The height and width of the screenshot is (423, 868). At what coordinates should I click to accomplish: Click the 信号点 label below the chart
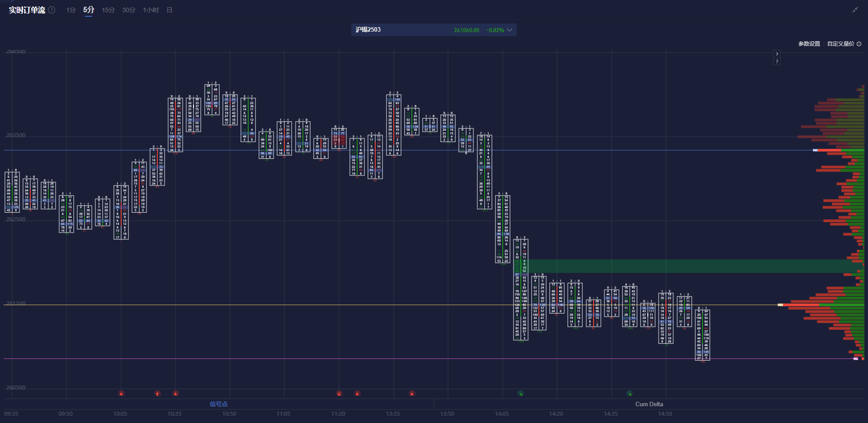pyautogui.click(x=219, y=404)
